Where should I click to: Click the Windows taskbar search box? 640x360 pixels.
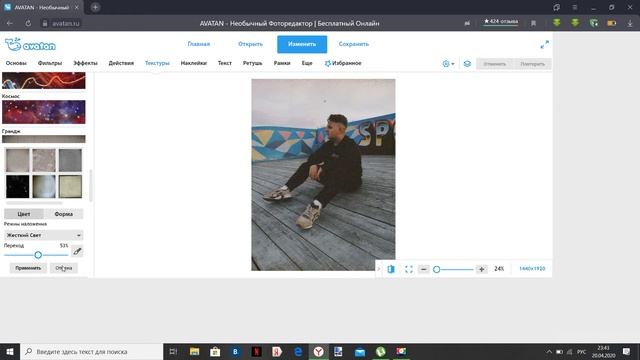[x=91, y=351]
